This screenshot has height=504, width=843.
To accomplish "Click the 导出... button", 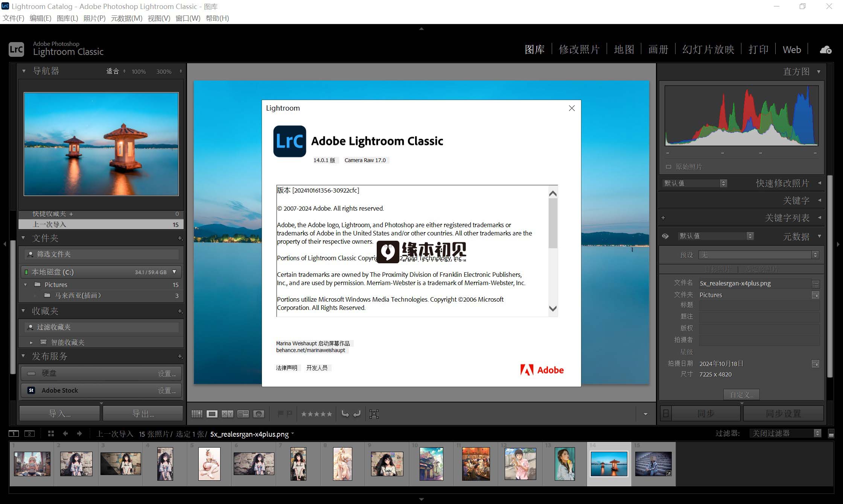I will (143, 414).
